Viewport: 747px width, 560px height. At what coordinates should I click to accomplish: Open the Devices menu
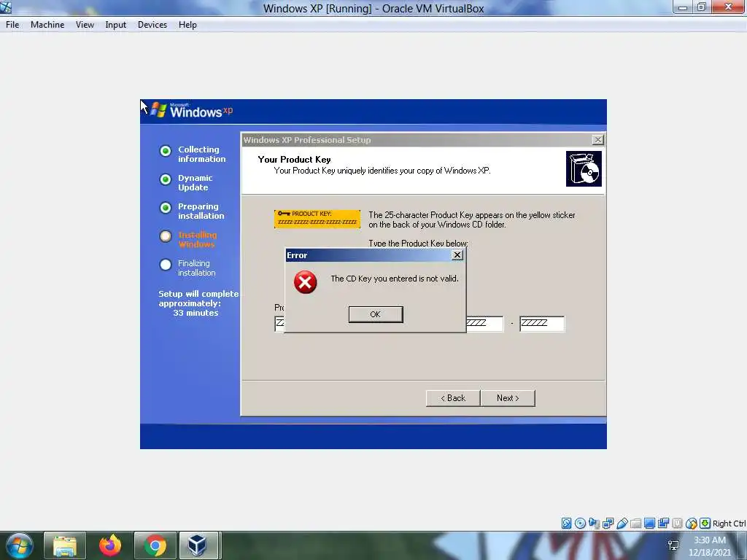point(152,25)
